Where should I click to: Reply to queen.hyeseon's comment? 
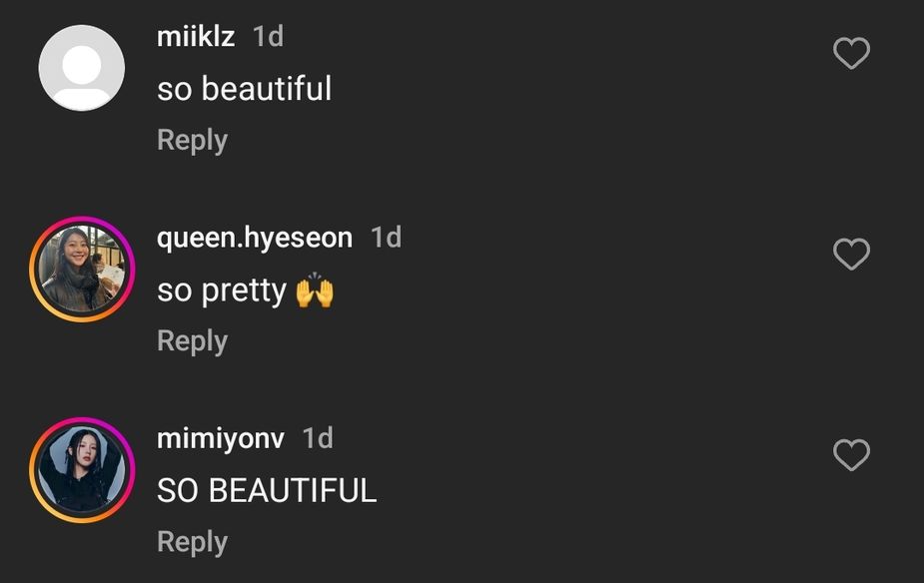click(x=192, y=340)
